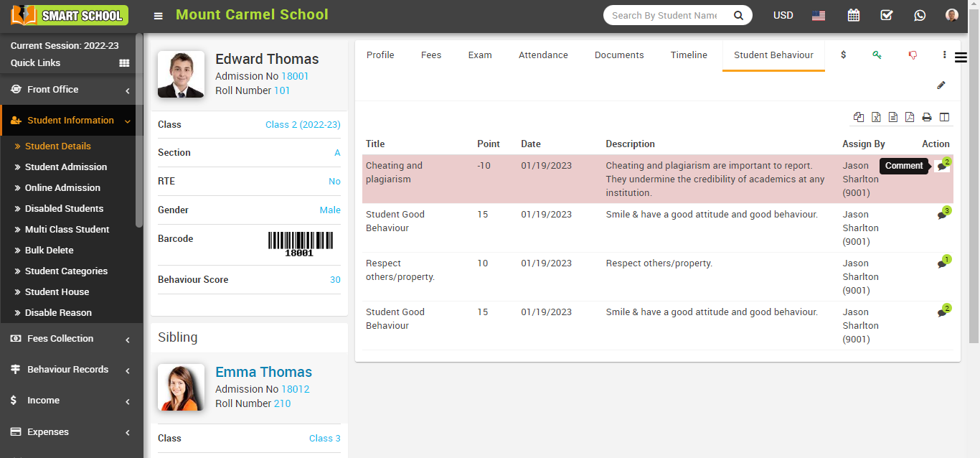Select Student Admission in sidebar

pos(66,167)
